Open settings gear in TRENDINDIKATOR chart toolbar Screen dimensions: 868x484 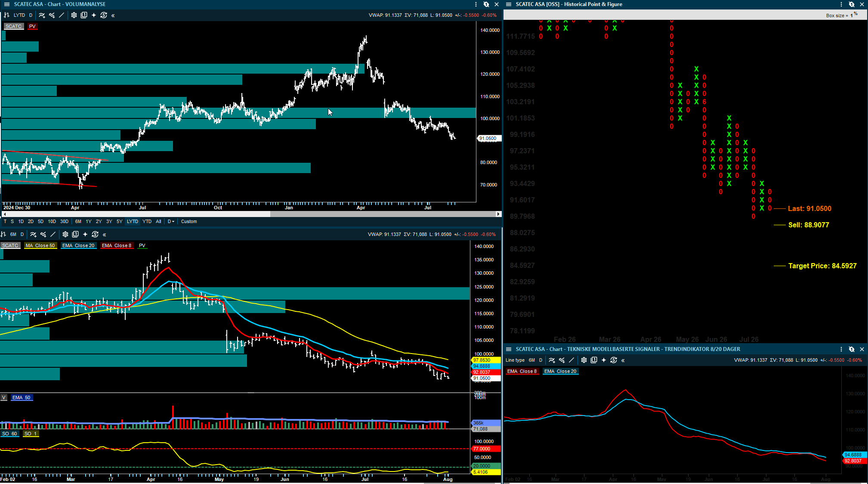[584, 360]
